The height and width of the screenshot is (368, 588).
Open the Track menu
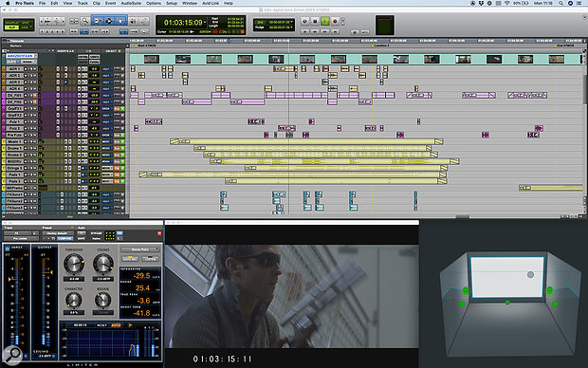pyautogui.click(x=83, y=3)
